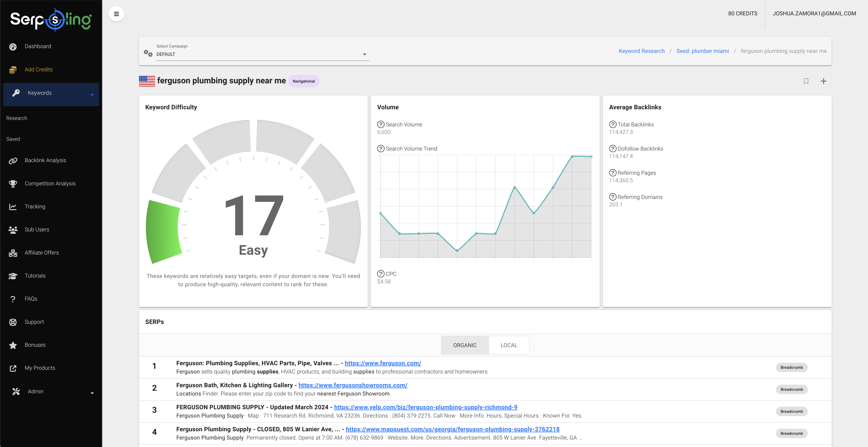868x447 pixels.
Task: Bookmark this keyword with the bookmark icon
Action: [806, 81]
